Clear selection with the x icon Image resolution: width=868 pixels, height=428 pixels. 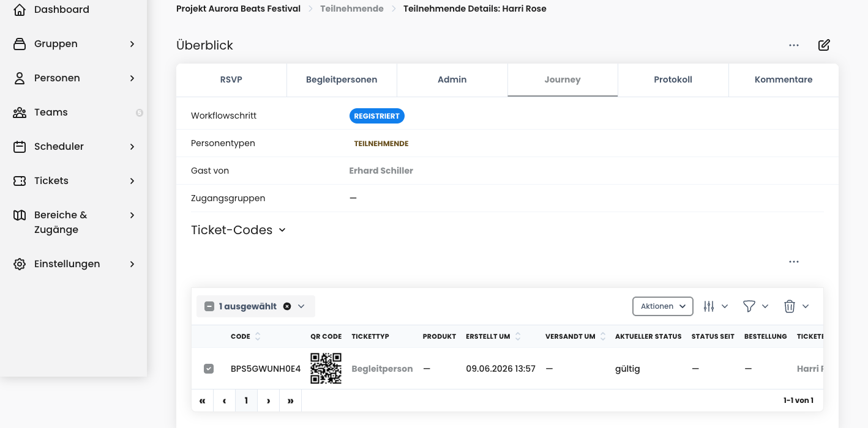pyautogui.click(x=287, y=306)
